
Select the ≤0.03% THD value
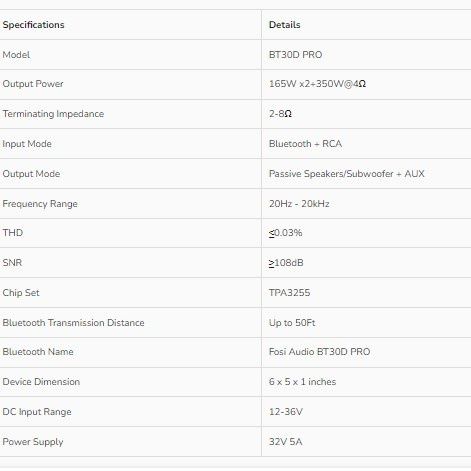pos(285,233)
